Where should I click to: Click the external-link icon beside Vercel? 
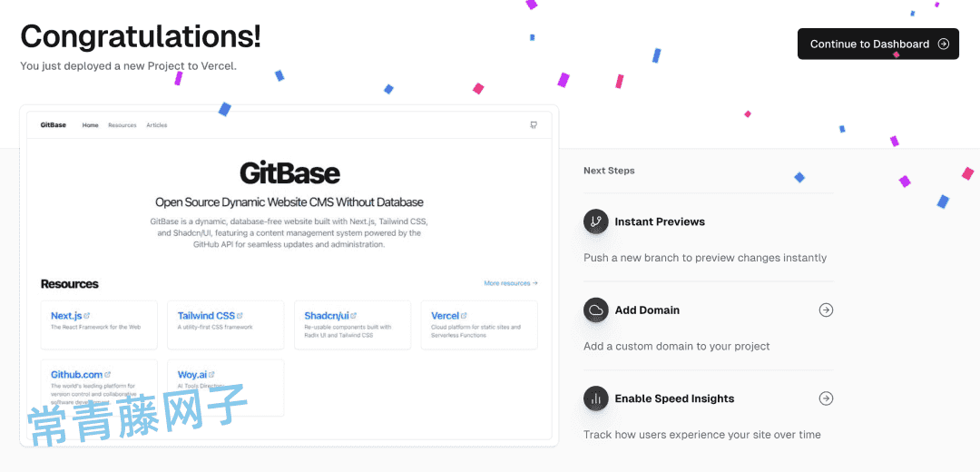point(465,316)
